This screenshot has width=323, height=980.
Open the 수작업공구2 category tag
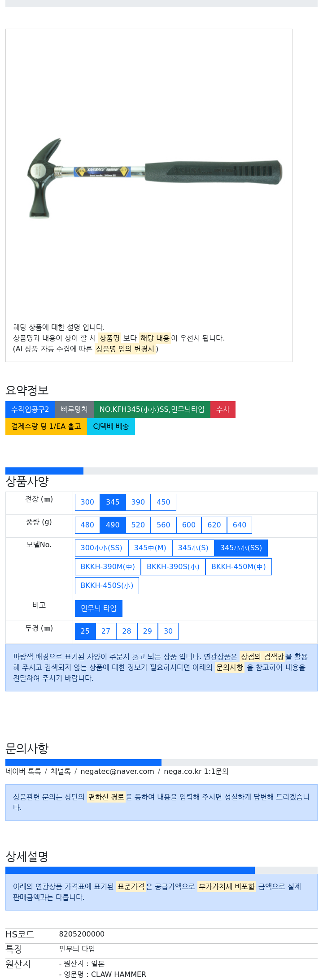click(x=30, y=409)
